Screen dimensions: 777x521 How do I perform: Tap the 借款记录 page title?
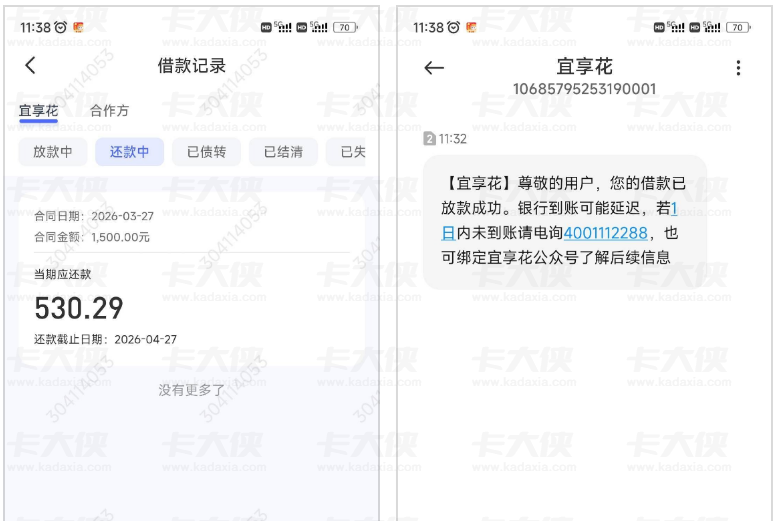coord(192,65)
